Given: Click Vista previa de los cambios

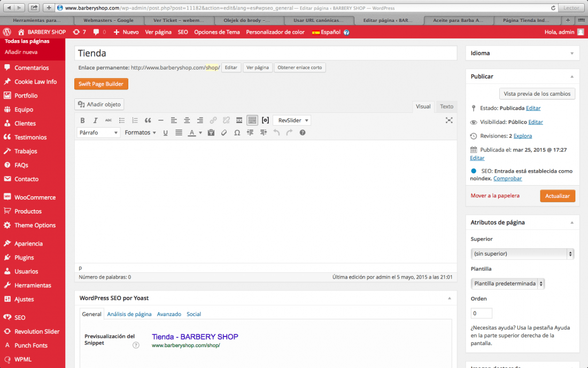Looking at the screenshot, I should (x=537, y=94).
